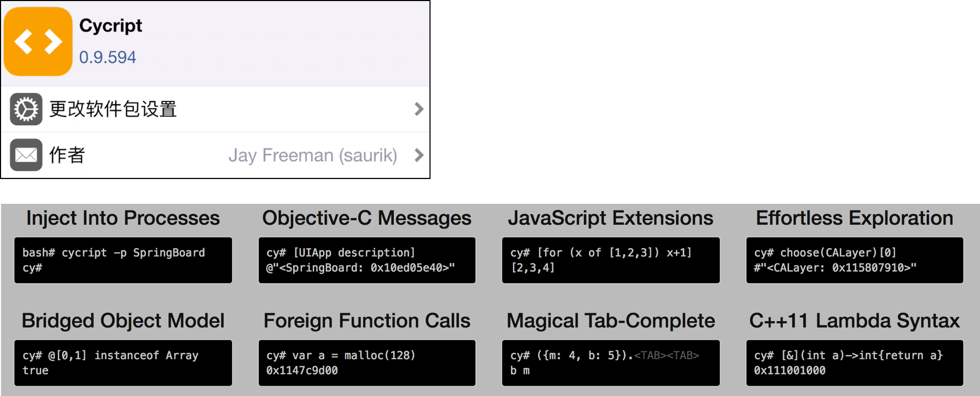Click the cycript -p SpringBoard code box
Screen dimensions: 980x396
point(123,260)
